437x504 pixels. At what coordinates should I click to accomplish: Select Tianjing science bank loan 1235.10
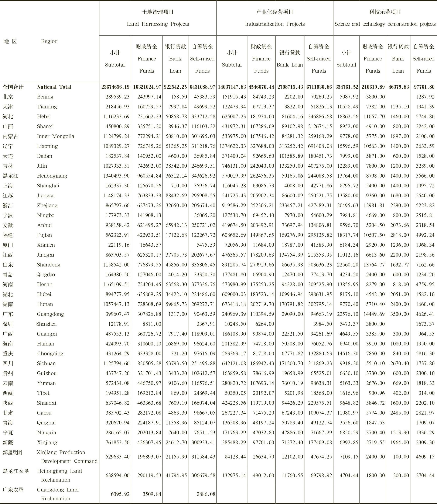click(399, 107)
